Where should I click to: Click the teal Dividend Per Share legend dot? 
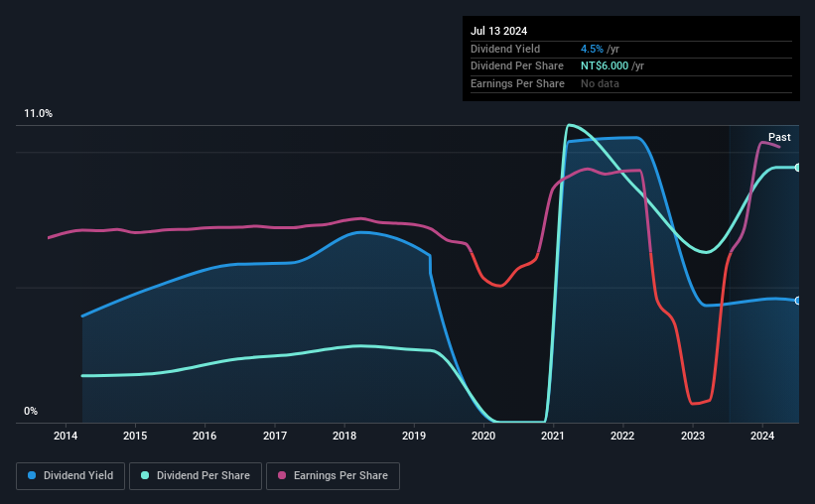pyautogui.click(x=145, y=475)
